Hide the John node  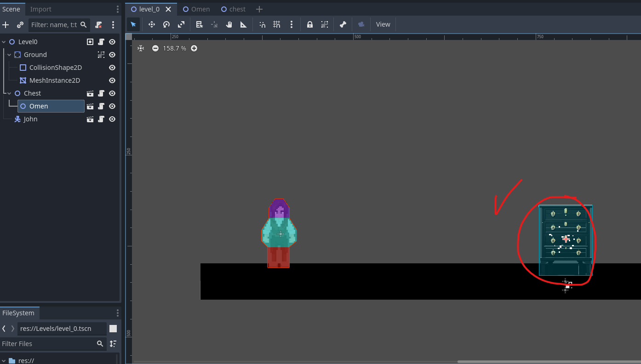tap(112, 119)
